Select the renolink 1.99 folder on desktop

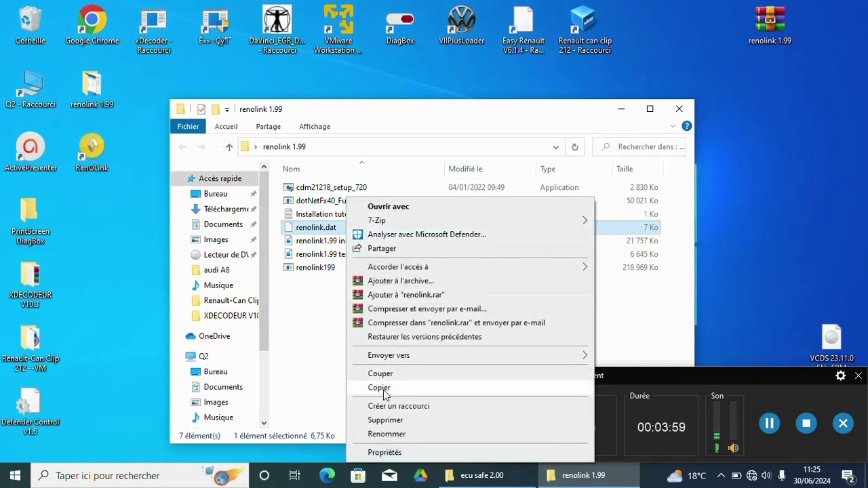[92, 89]
